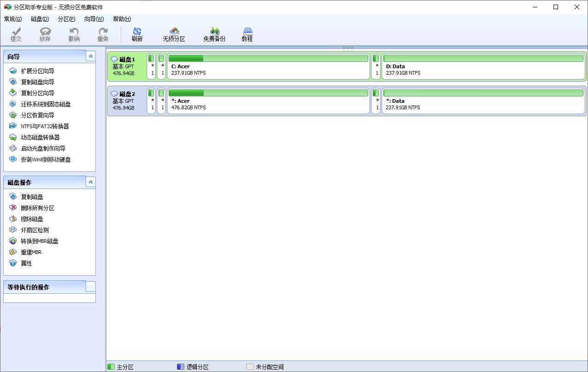The height and width of the screenshot is (372, 588).
Task: Select the 删除所有分区 link text
Action: (x=37, y=208)
